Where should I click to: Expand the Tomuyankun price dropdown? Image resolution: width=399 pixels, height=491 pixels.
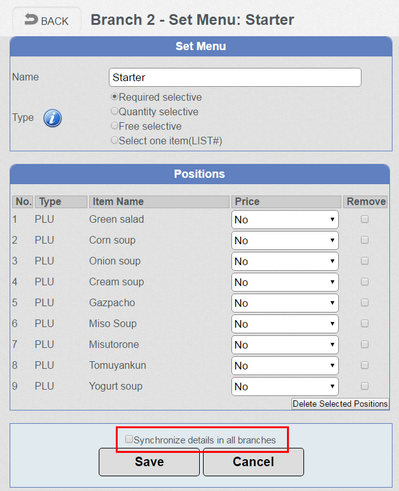pos(285,365)
